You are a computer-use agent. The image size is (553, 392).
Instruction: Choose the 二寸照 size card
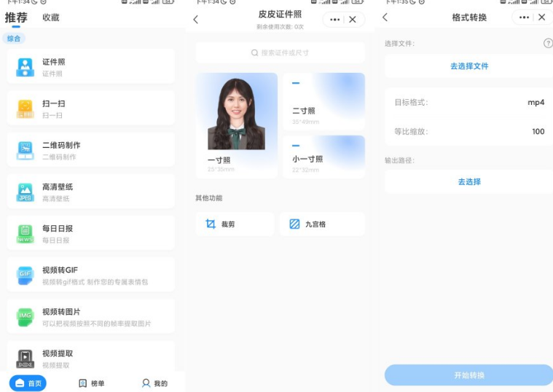[323, 101]
